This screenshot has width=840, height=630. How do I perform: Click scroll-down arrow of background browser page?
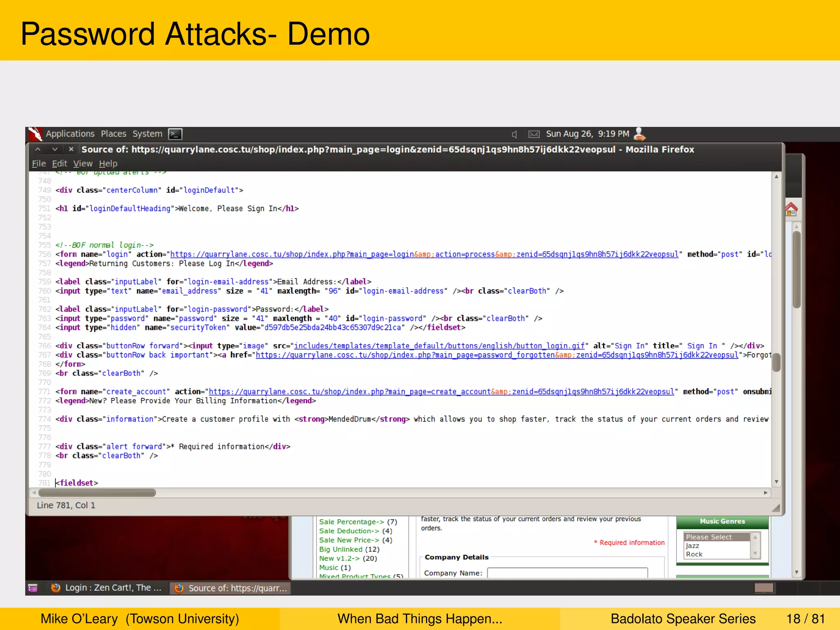click(797, 572)
